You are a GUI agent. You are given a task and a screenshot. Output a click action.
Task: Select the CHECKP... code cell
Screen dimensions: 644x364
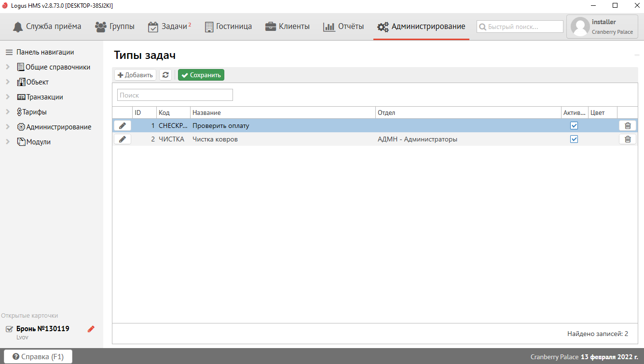[173, 126]
